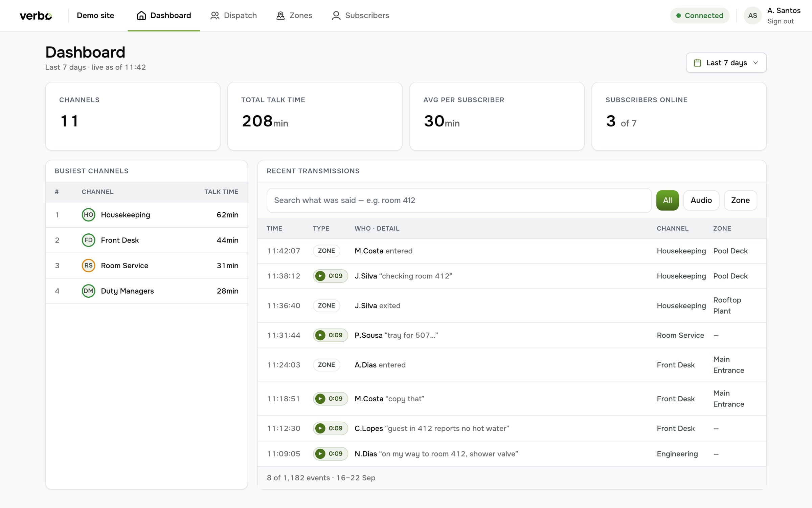Click Sign out

coord(780,21)
